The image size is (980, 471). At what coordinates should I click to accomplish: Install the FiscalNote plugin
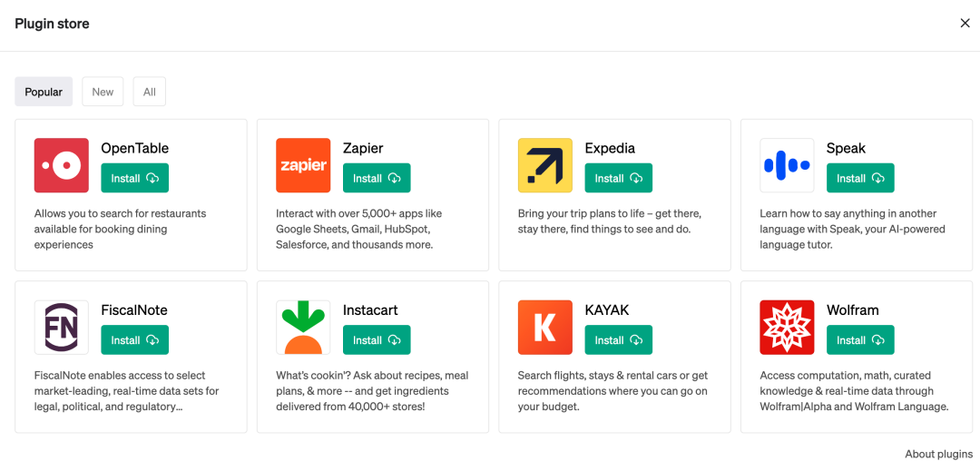click(x=134, y=340)
